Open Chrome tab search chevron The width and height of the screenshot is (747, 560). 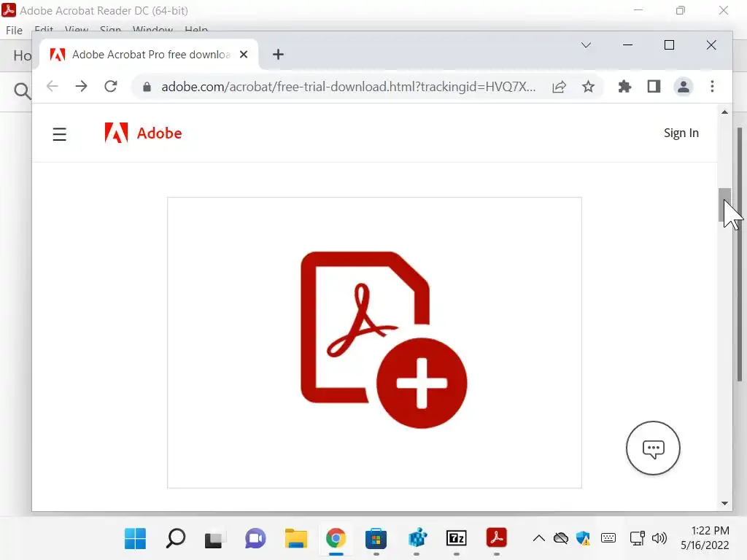click(586, 45)
